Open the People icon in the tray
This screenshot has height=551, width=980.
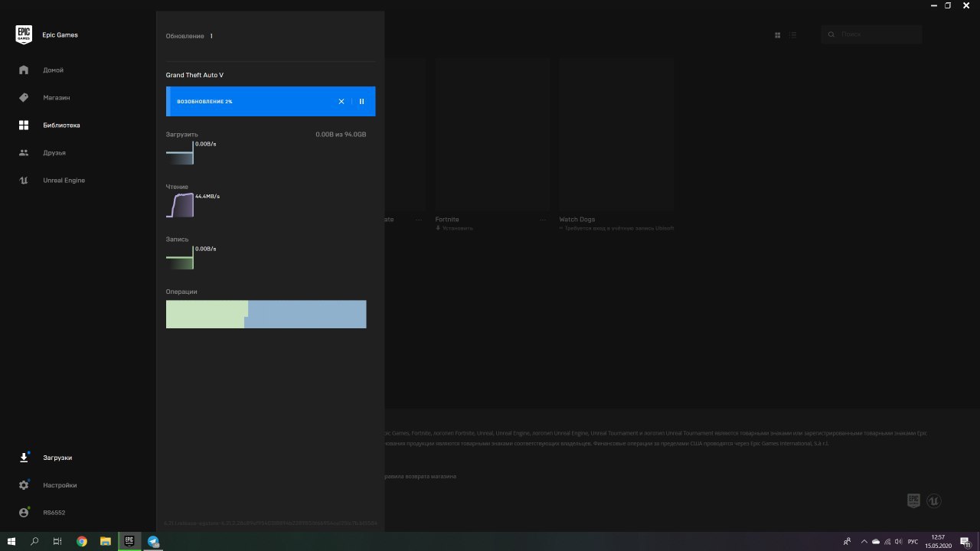point(847,541)
